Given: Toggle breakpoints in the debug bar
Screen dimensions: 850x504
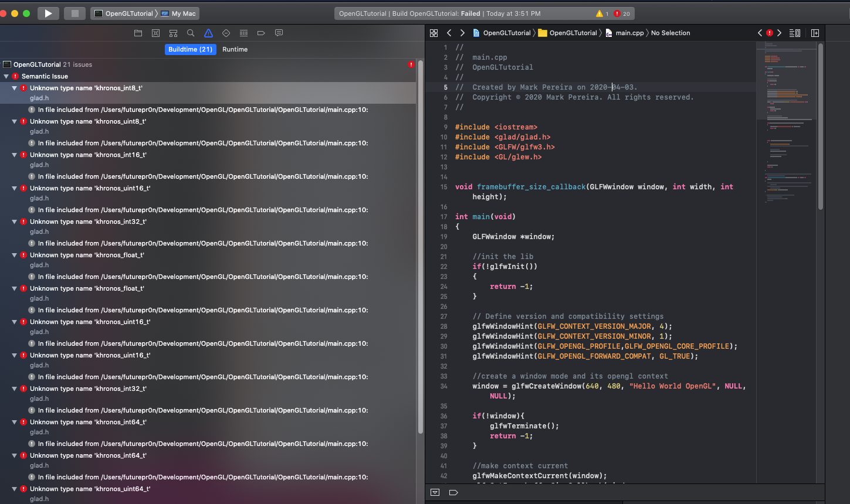Looking at the screenshot, I should 453,492.
